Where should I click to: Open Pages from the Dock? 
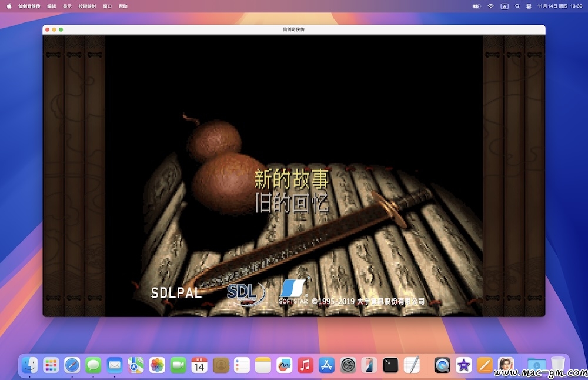click(x=485, y=365)
